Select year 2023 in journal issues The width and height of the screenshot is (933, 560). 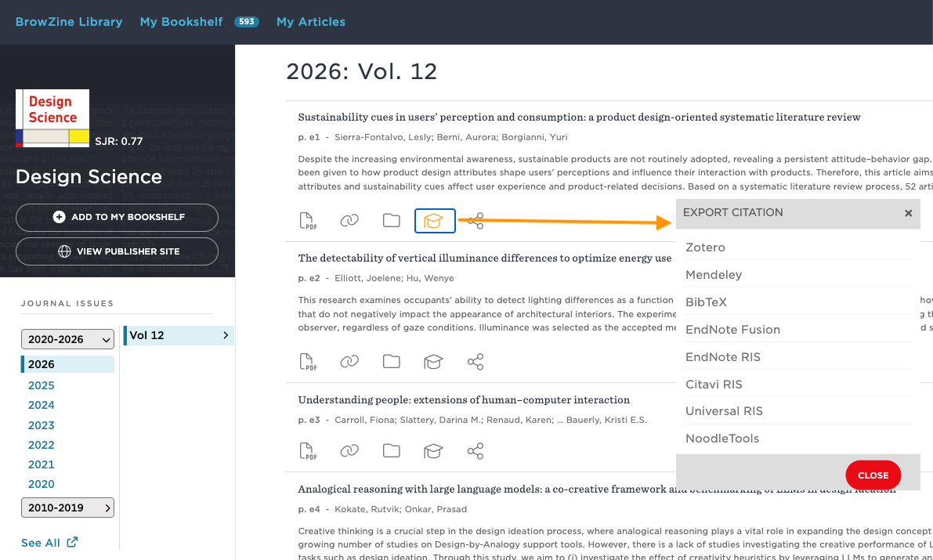click(x=41, y=425)
